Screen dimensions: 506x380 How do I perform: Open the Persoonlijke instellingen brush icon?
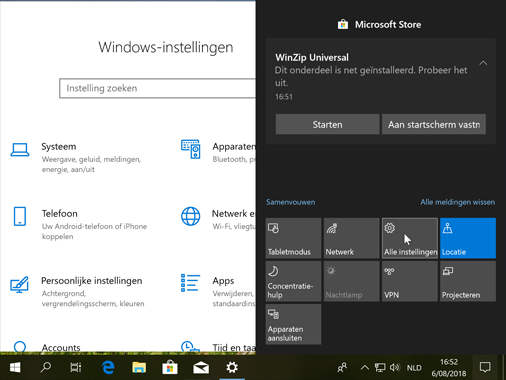point(19,284)
